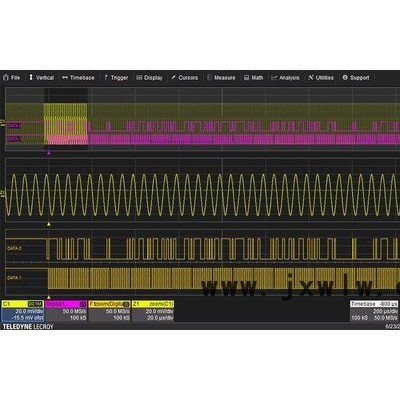Open the Analysis menu

(x=285, y=78)
